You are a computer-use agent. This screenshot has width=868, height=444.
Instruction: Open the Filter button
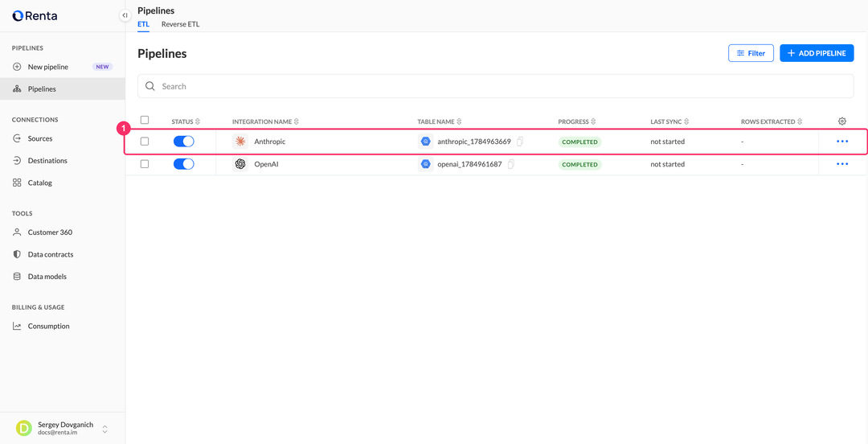tap(751, 53)
